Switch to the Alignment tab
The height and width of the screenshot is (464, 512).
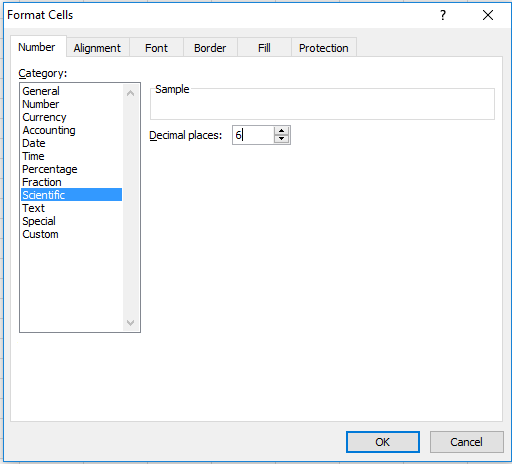(97, 48)
